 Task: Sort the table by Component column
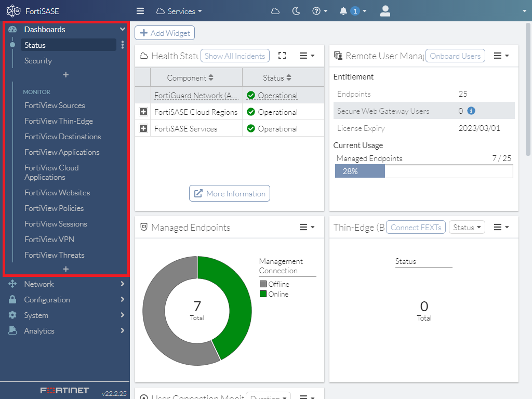(190, 78)
